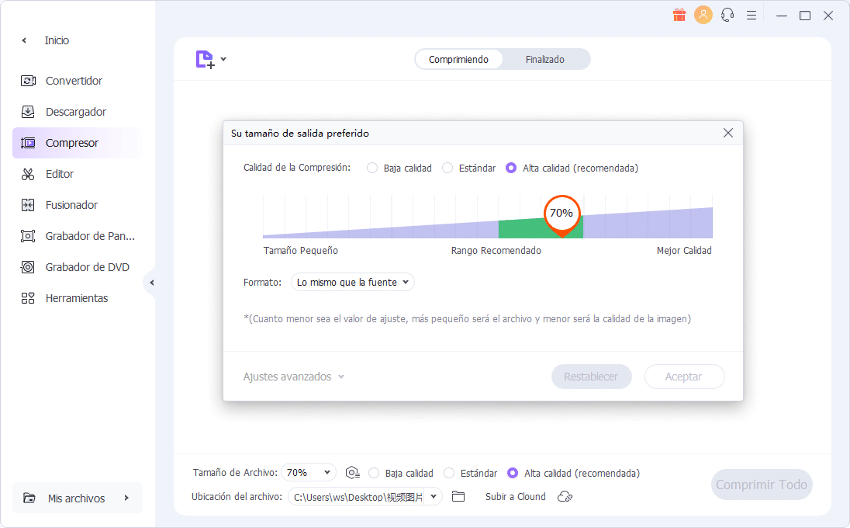The width and height of the screenshot is (850, 528).
Task: Click the compression settings icon beside 70%
Action: (x=352, y=473)
